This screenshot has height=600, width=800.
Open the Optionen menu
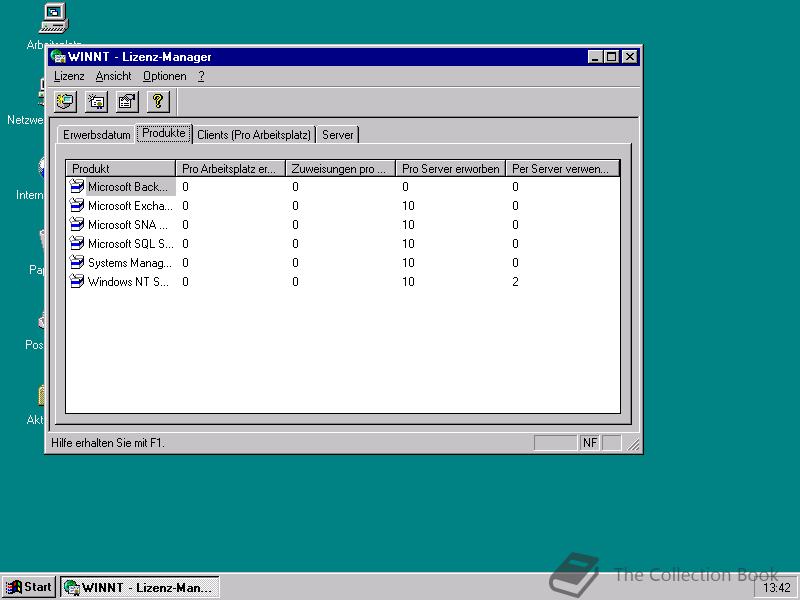[164, 77]
